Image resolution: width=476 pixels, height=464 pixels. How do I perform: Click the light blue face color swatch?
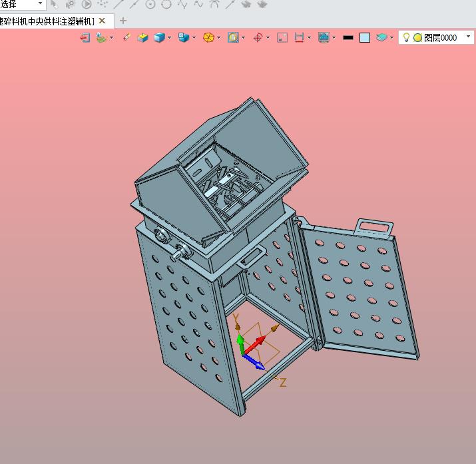(x=365, y=38)
